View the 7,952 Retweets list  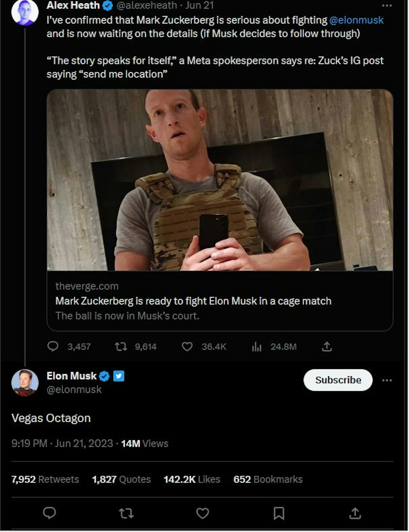pyautogui.click(x=45, y=479)
